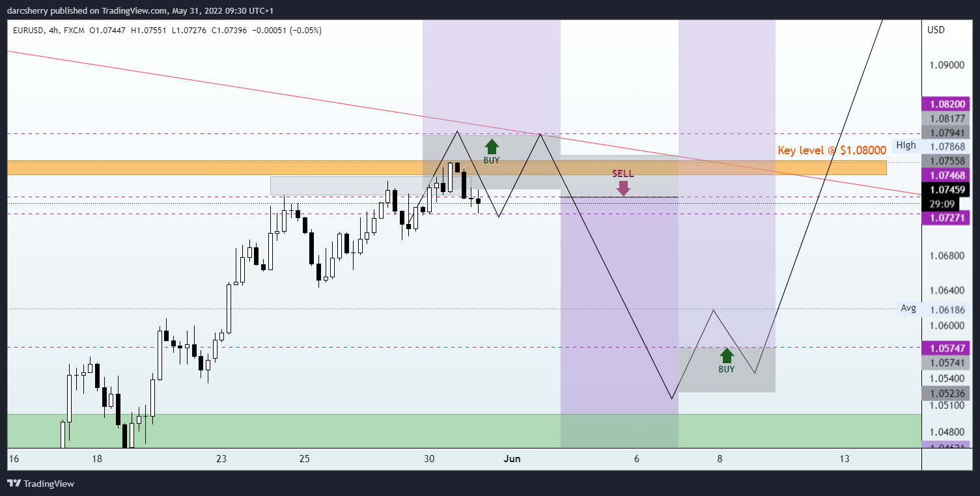980x496 pixels.
Task: Click the 'High' indicator label
Action: (905, 145)
